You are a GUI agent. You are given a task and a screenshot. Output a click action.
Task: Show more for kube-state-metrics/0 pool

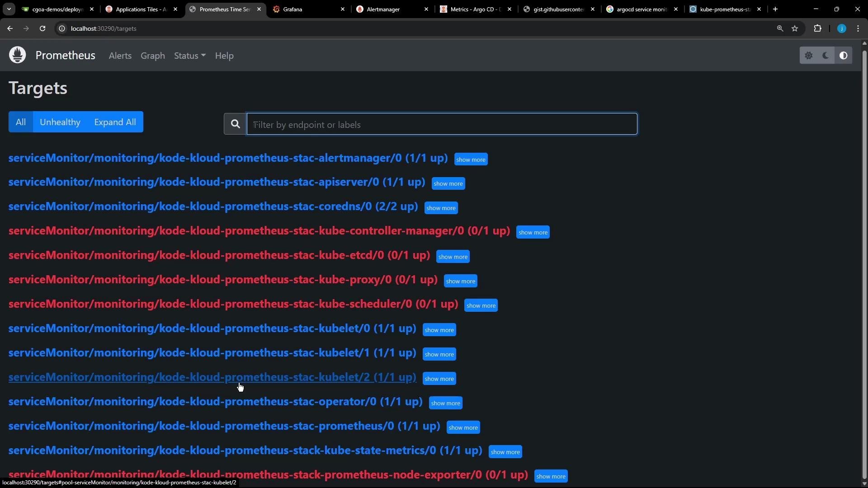[505, 452]
